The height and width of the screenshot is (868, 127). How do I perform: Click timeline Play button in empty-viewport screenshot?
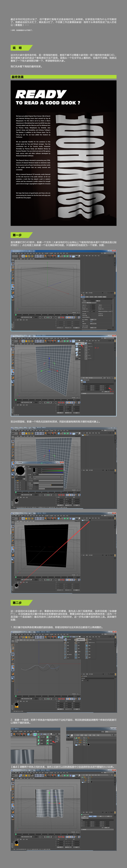(48, 317)
